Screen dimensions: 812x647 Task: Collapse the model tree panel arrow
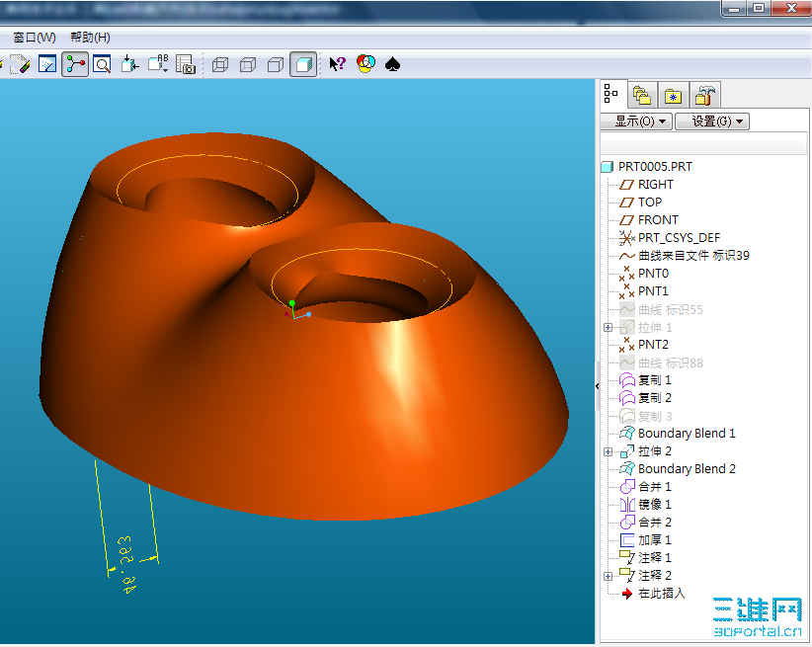[597, 386]
